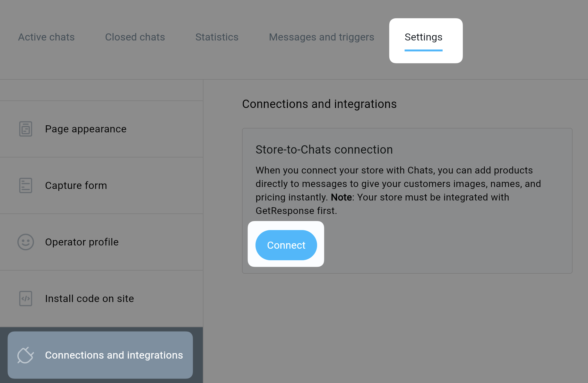588x383 pixels.
Task: Switch to the Active chats tab
Action: (x=46, y=37)
